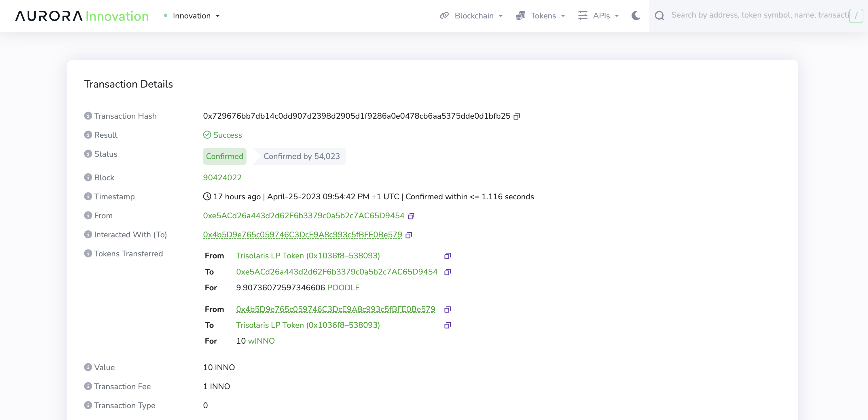Open the Tokens menu
This screenshot has width=868, height=420.
click(540, 16)
